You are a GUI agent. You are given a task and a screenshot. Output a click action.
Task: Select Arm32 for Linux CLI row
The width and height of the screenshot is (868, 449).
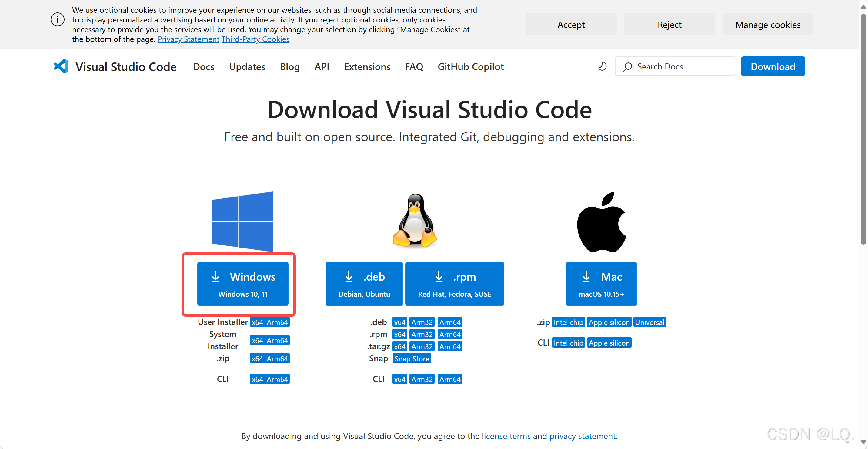422,379
